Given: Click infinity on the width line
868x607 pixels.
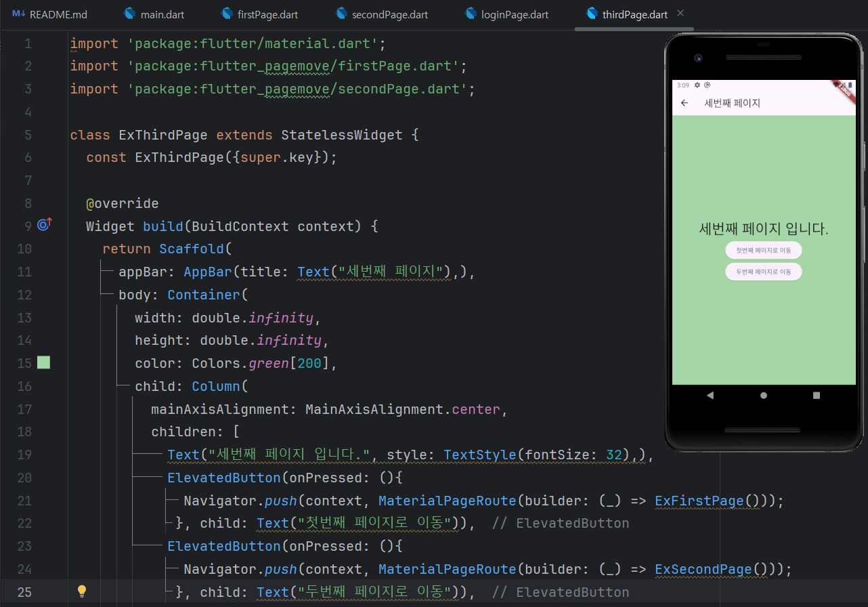Looking at the screenshot, I should [281, 318].
